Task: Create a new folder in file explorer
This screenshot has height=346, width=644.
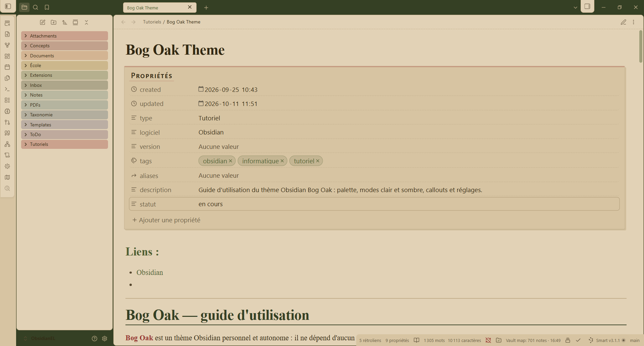Action: [x=54, y=22]
